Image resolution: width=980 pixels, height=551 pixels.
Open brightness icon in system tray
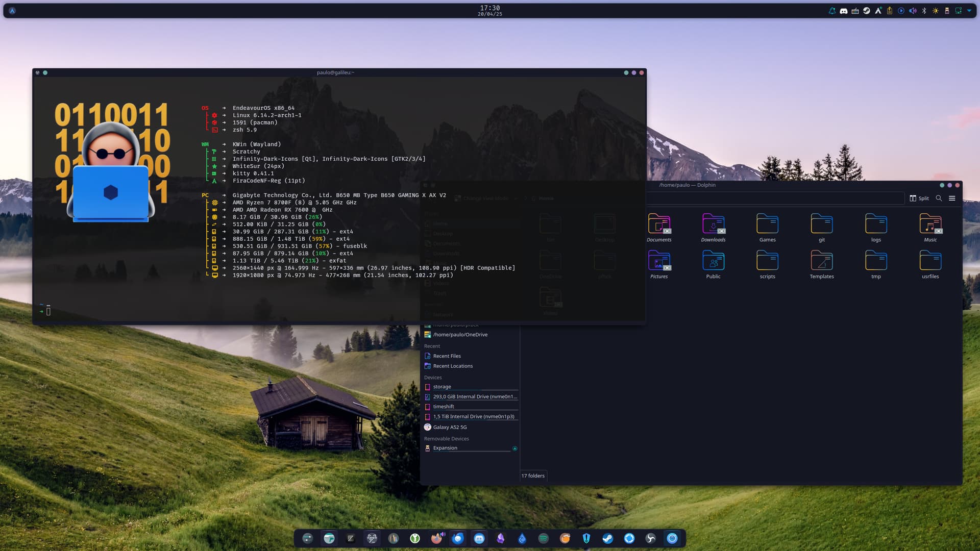936,11
